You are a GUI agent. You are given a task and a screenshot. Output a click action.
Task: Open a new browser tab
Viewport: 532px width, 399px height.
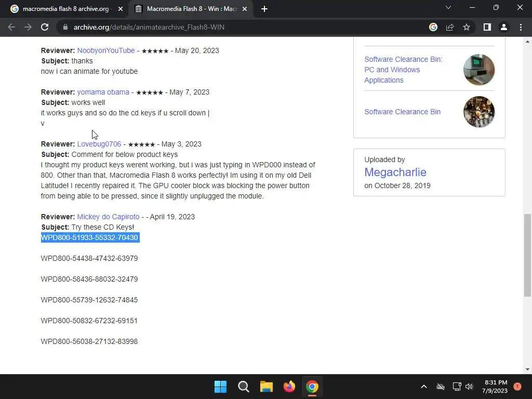click(x=264, y=9)
